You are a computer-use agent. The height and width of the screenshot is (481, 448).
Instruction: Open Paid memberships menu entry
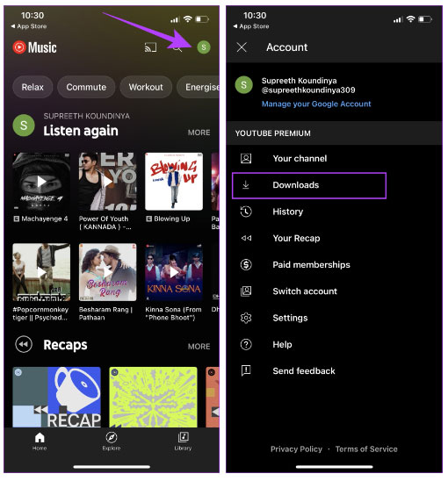click(334, 264)
